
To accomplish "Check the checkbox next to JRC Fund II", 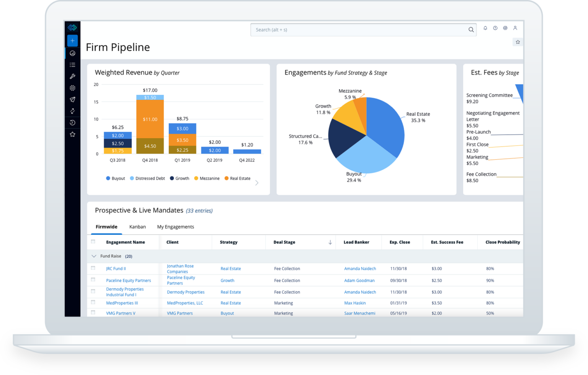I will tap(93, 268).
